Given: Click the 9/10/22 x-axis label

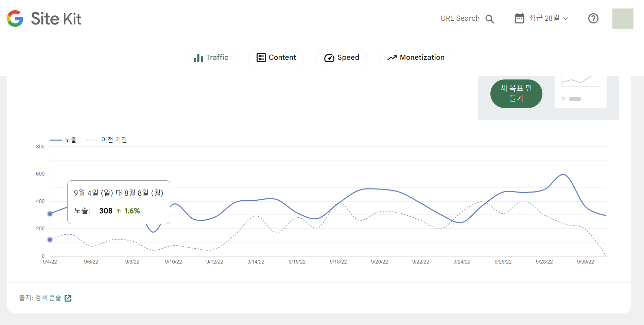Looking at the screenshot, I should [x=173, y=262].
